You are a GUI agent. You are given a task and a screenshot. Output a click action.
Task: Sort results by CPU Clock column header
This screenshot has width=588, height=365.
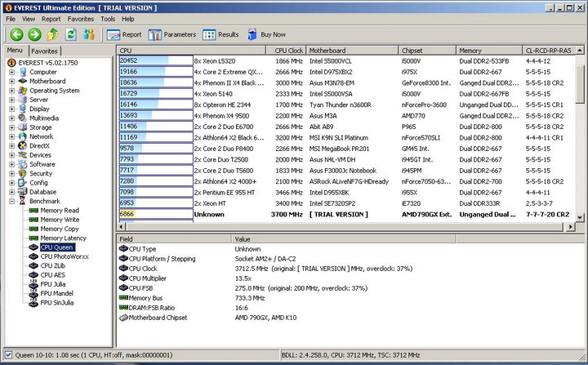286,51
